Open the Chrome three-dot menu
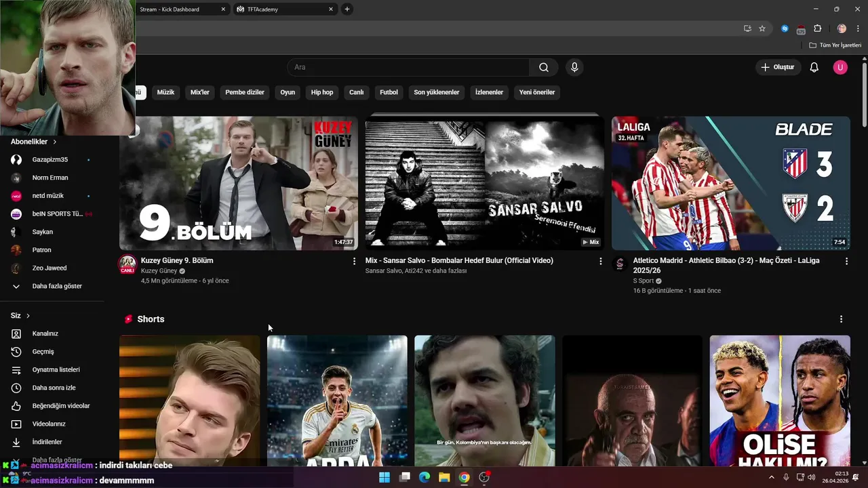 [858, 28]
